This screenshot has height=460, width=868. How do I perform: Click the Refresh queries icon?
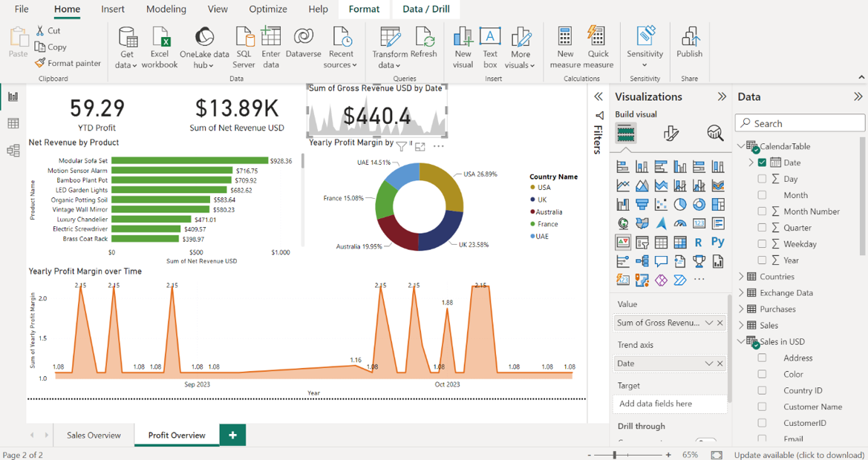click(x=424, y=37)
